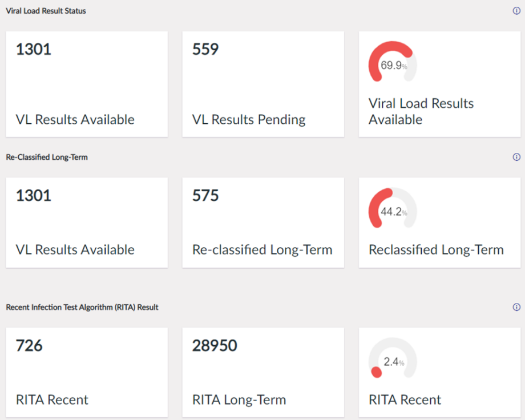Click the Re-Classified Long-Term section heading
The height and width of the screenshot is (420, 525).
click(47, 157)
